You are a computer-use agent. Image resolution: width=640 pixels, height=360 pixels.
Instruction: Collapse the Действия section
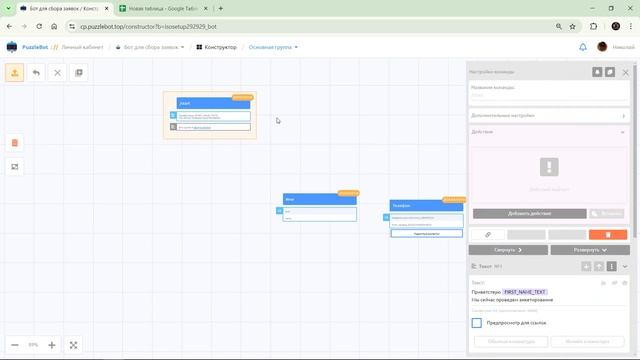[622, 132]
